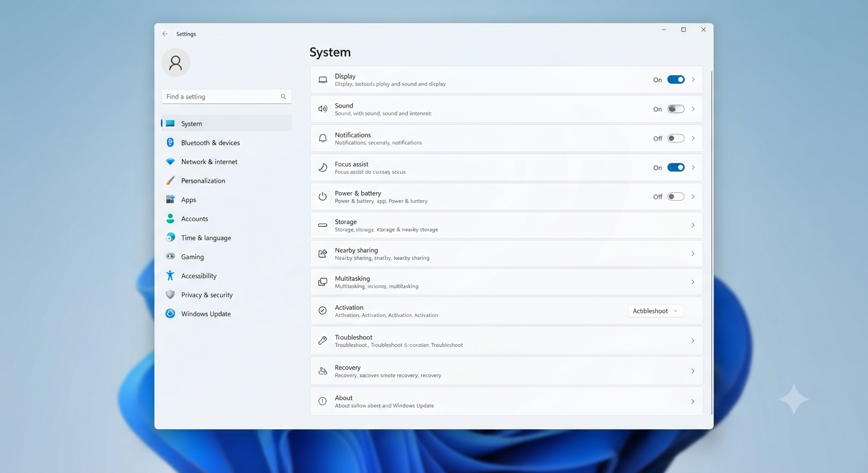868x473 pixels.
Task: Click the Bluetooth icon in the sidebar
Action: [x=170, y=142]
